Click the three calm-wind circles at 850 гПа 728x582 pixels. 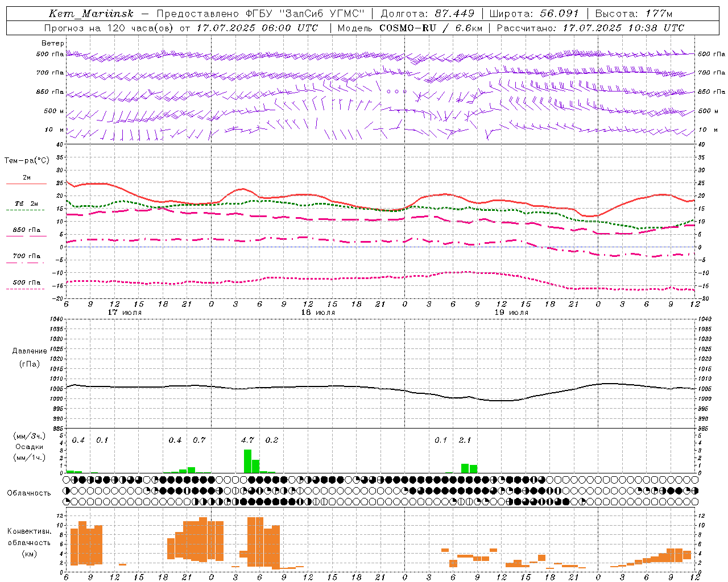(x=396, y=91)
